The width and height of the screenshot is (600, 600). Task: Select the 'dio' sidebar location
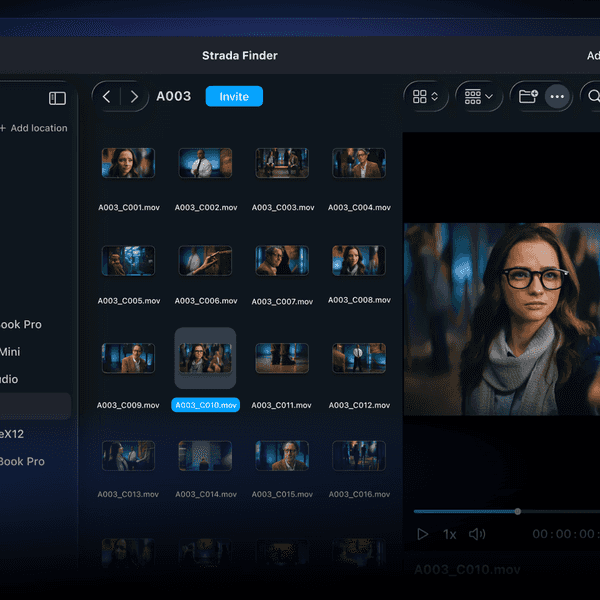(x=9, y=379)
